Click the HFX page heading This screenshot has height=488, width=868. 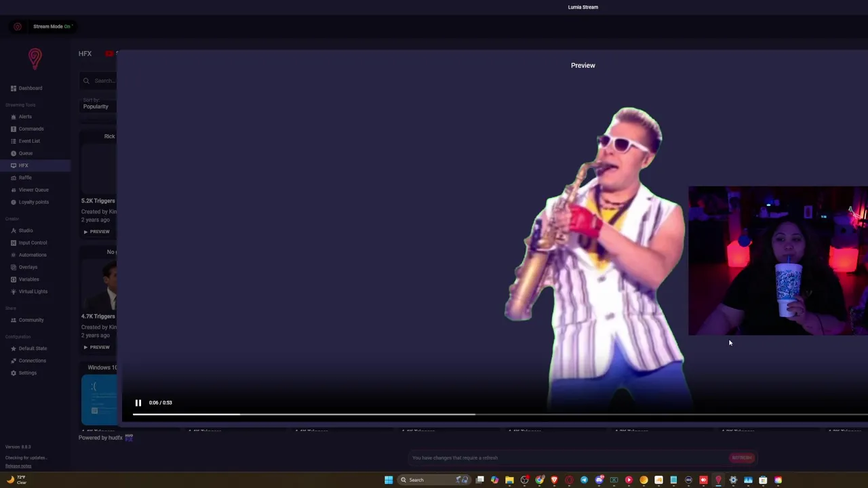(x=85, y=54)
